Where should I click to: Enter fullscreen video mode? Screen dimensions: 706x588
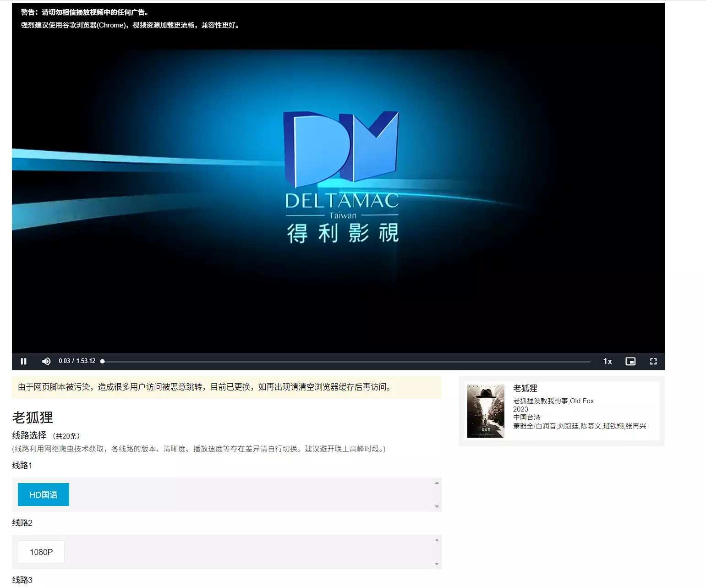tap(653, 361)
